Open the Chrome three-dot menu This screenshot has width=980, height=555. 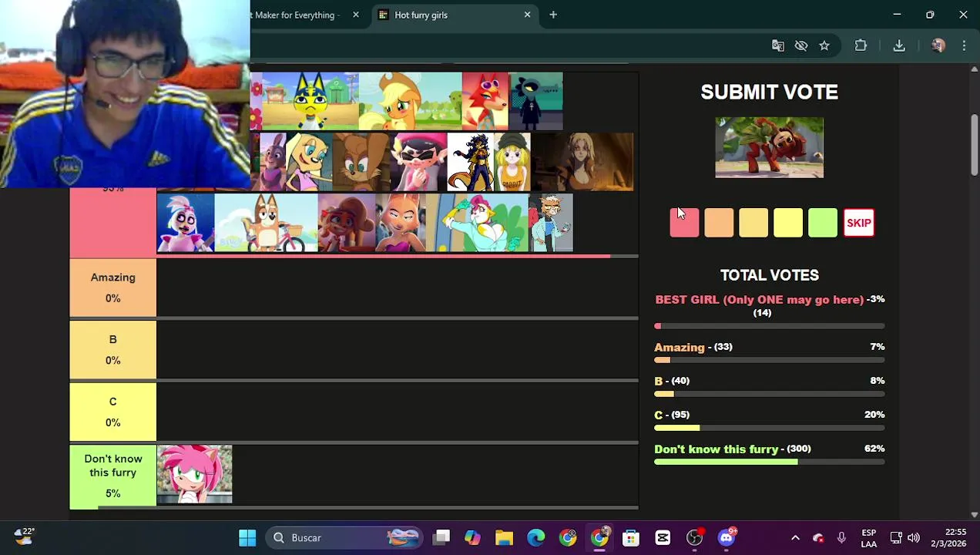[x=964, y=46]
